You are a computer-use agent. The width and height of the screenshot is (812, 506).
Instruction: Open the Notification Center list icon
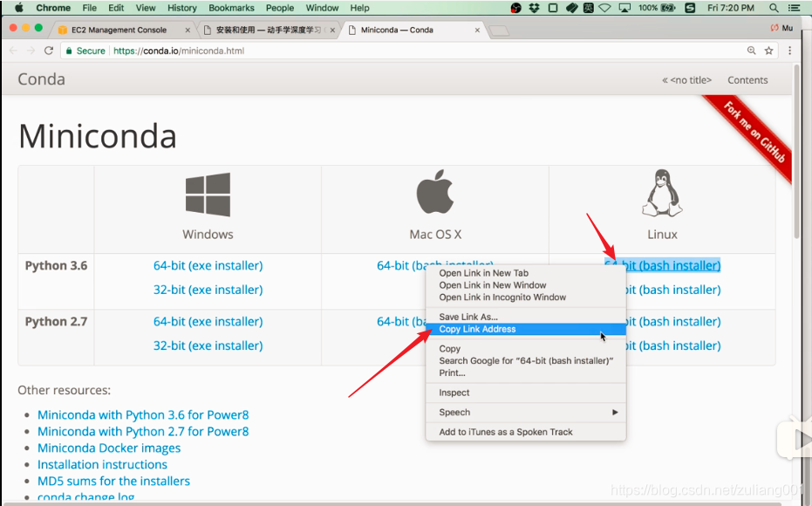(x=794, y=8)
